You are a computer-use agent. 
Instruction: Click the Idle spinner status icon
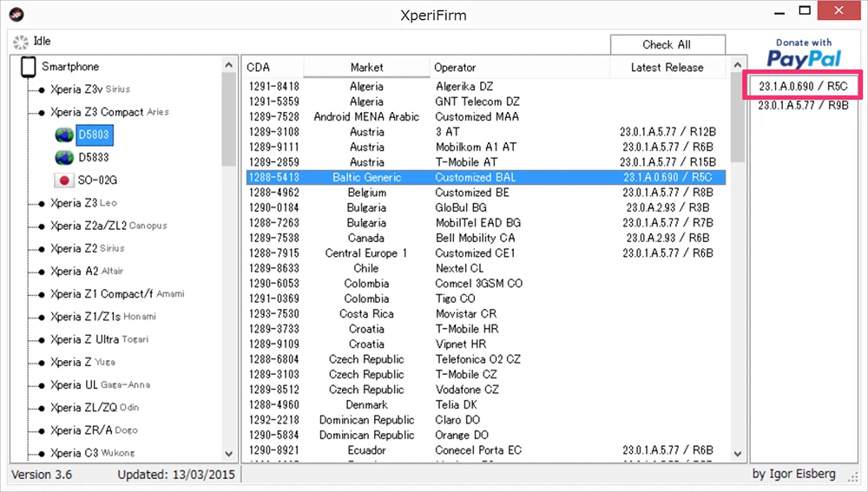click(x=21, y=42)
